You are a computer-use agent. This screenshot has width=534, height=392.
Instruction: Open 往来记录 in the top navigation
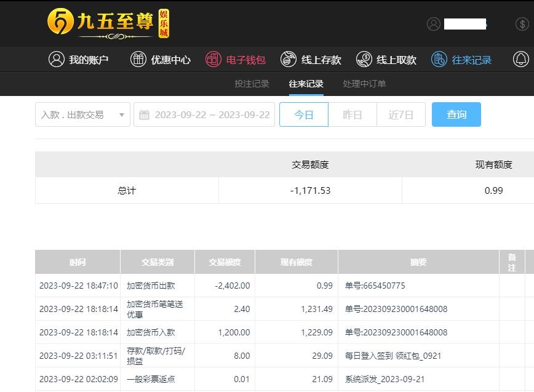[471, 60]
